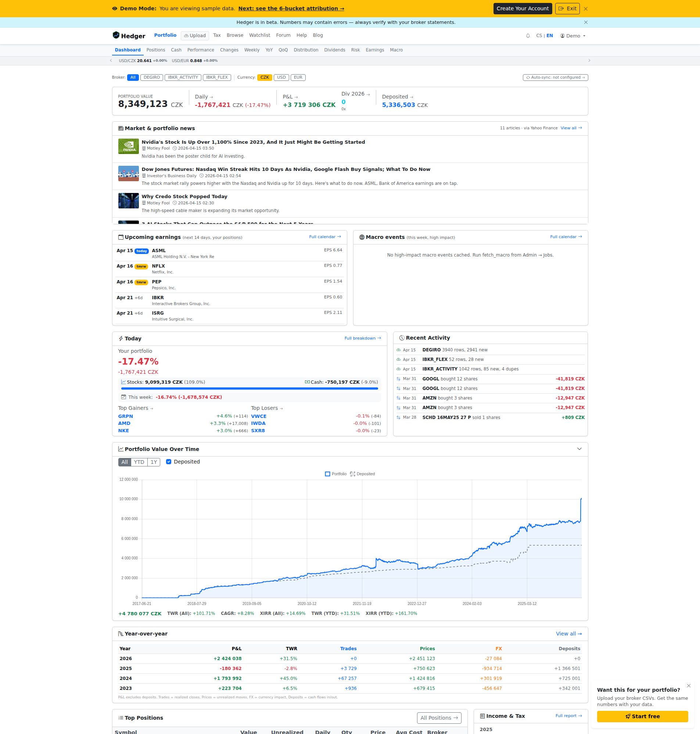This screenshot has width=700, height=734.
Task: Open Dow Jones Futures article thumbnail
Action: point(128,173)
